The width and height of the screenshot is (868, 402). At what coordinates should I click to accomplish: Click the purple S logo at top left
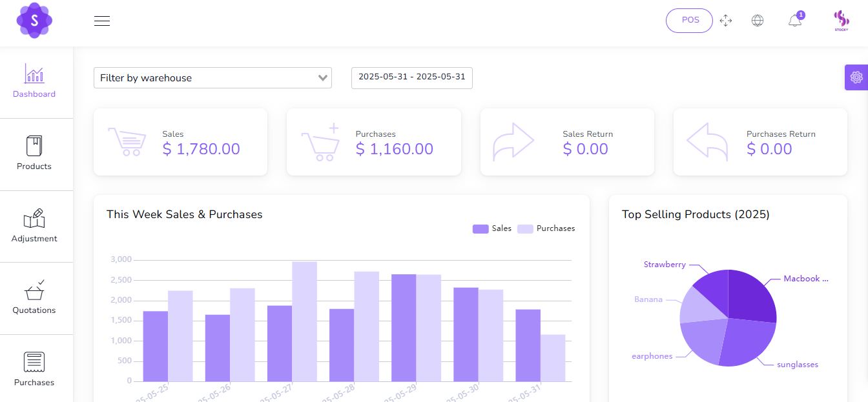coord(34,21)
